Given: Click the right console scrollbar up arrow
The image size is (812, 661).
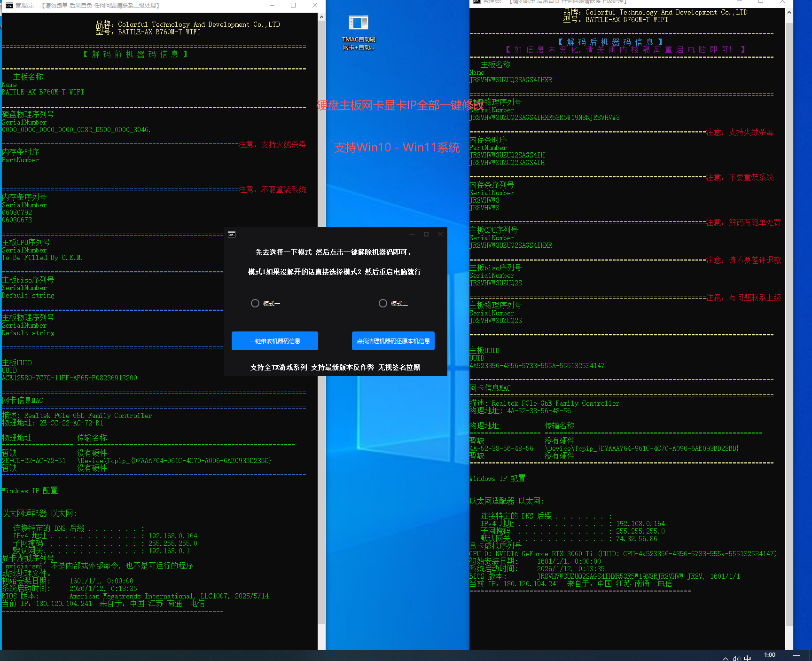Looking at the screenshot, I should (789, 13).
